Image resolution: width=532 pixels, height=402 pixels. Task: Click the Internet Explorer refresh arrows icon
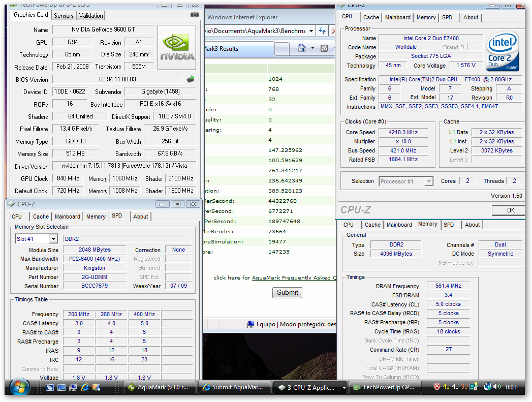[322, 31]
